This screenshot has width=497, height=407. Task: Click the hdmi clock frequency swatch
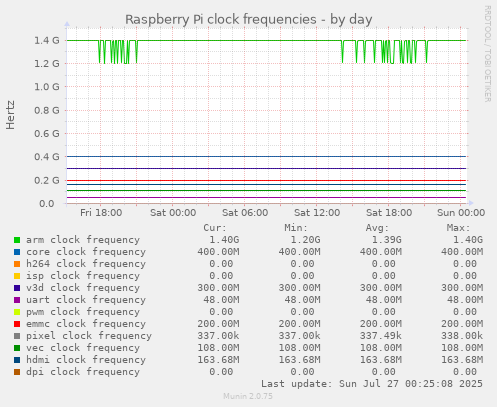17,360
